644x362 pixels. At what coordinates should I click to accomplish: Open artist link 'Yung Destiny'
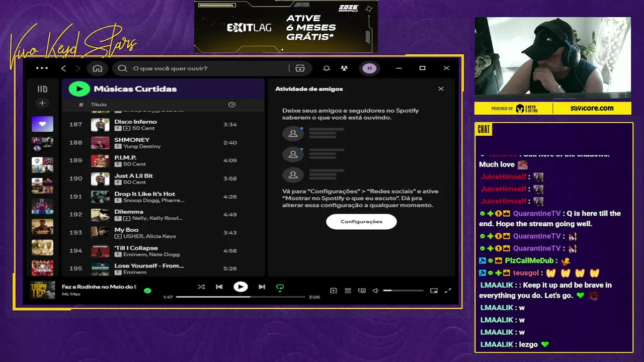pos(142,146)
